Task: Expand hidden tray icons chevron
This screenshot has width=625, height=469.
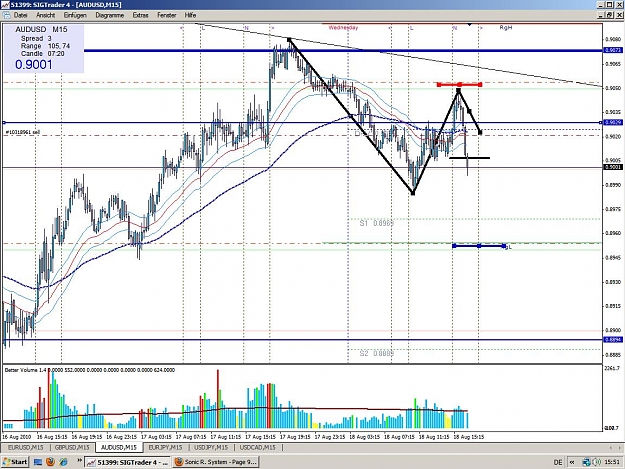Action: click(572, 462)
